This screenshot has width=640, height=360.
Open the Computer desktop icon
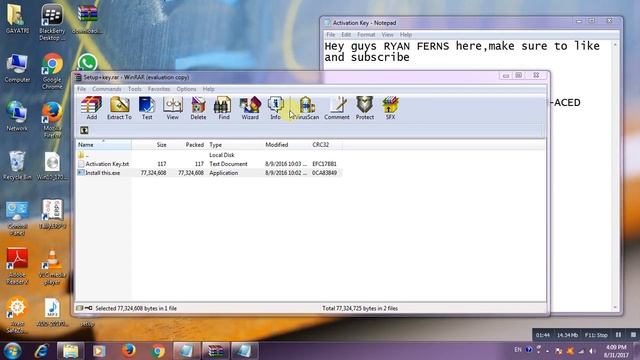click(x=17, y=68)
